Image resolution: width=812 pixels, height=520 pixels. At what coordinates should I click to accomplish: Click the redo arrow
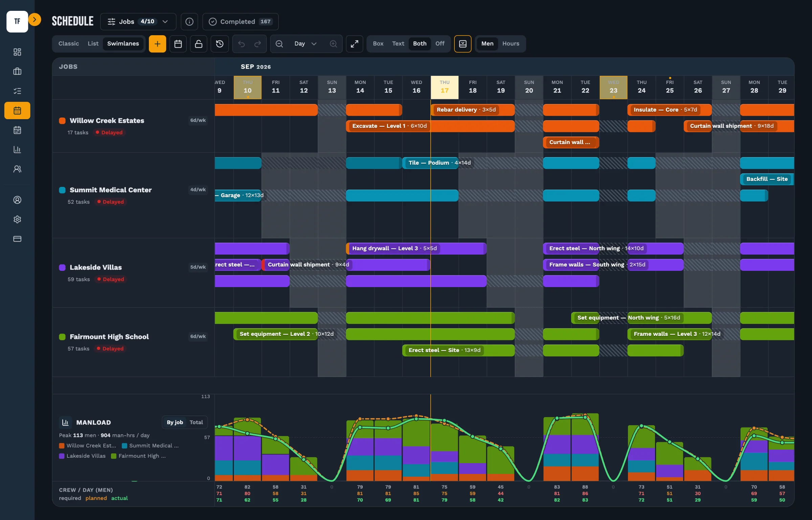[257, 44]
